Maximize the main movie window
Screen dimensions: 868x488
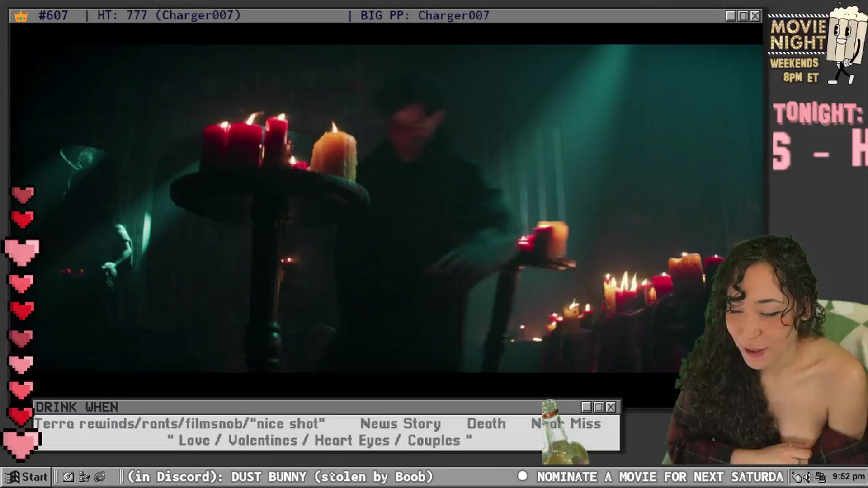[x=743, y=16]
